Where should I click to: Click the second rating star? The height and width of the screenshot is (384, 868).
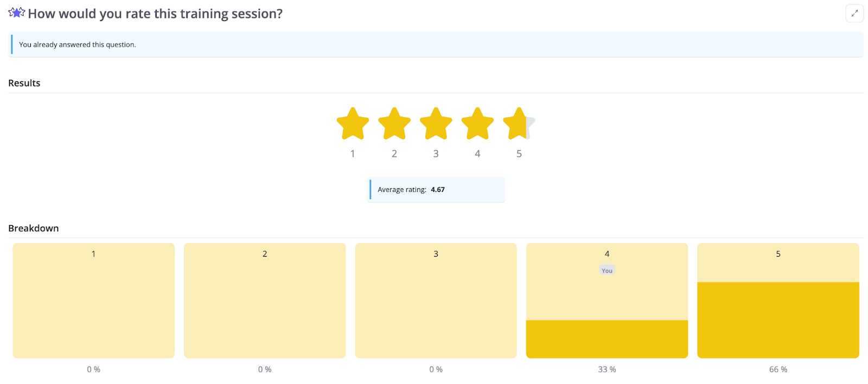pyautogui.click(x=394, y=124)
